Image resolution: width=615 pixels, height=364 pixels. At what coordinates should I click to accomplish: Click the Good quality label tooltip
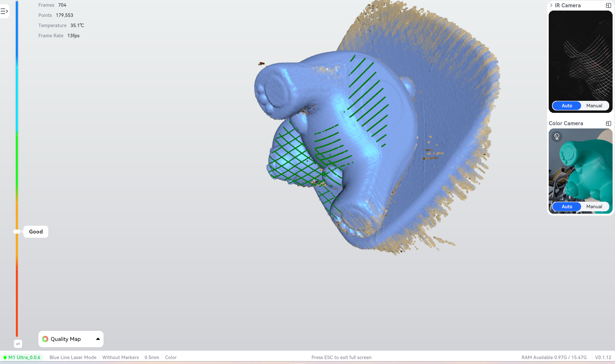click(36, 231)
